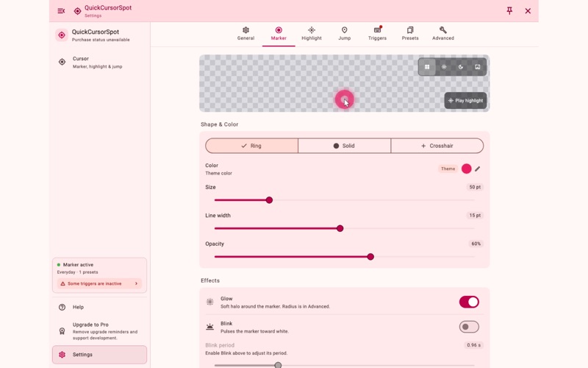The height and width of the screenshot is (368, 588).
Task: Click the Glow effect icon
Action: pyautogui.click(x=210, y=302)
